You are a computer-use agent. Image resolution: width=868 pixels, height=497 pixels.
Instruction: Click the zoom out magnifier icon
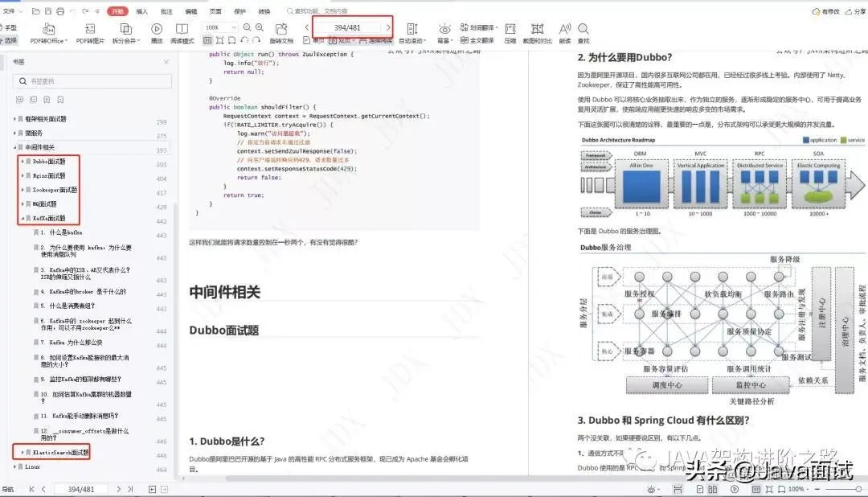(x=247, y=27)
